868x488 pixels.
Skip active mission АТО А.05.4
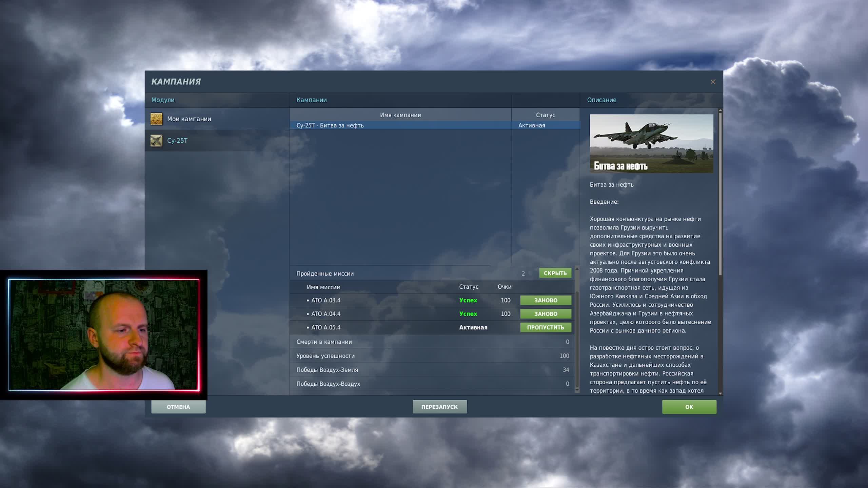click(x=546, y=327)
